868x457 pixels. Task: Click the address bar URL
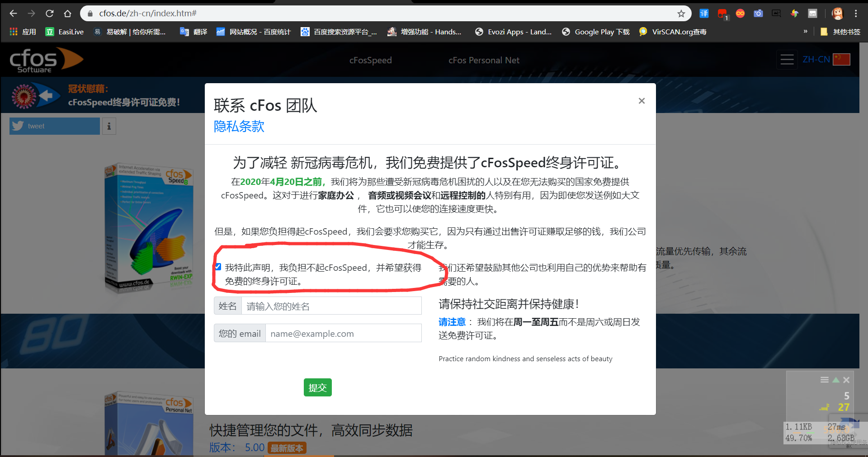(148, 14)
